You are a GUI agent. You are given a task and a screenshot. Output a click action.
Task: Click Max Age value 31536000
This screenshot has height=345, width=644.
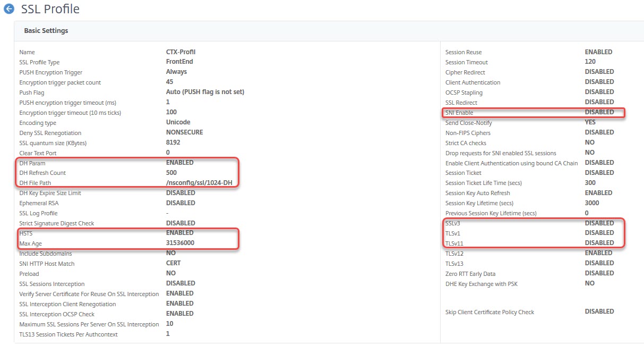click(180, 243)
